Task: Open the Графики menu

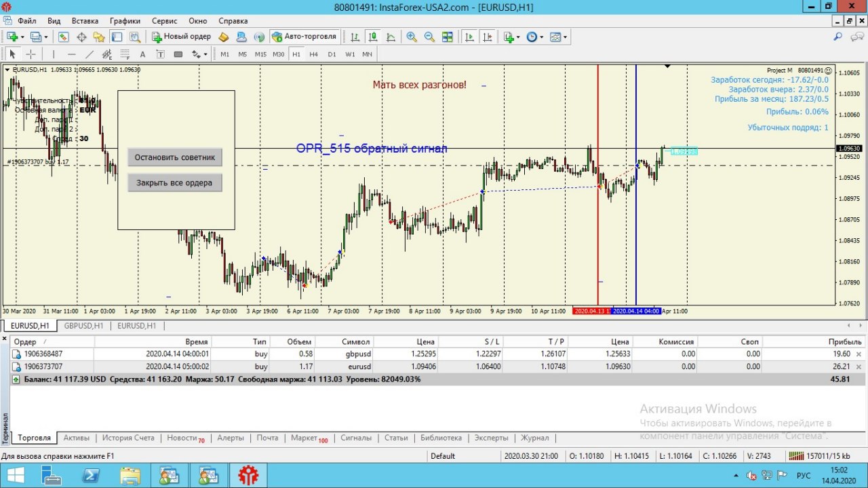Action: 125,21
